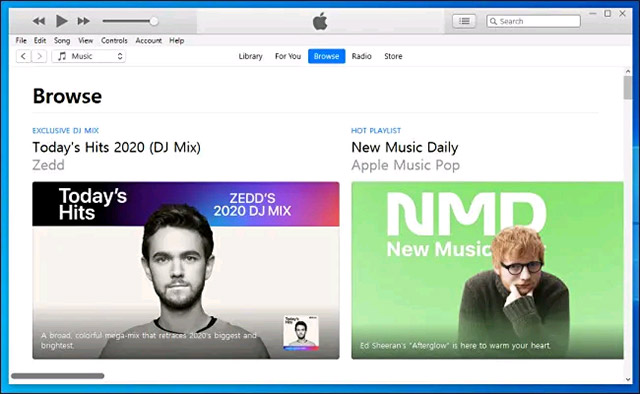Switch to the Radio tab
The height and width of the screenshot is (394, 640).
[x=362, y=56]
